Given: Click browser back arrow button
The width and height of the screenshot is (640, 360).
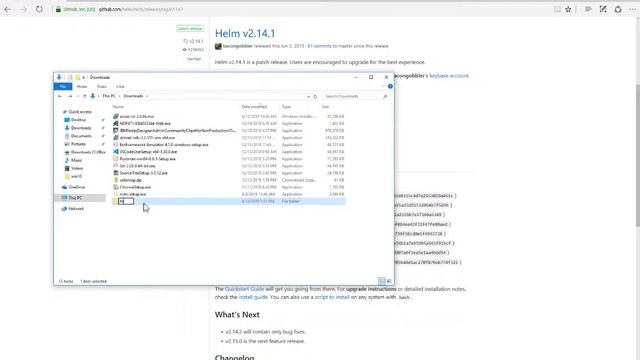Looking at the screenshot, I should [x=8, y=9].
